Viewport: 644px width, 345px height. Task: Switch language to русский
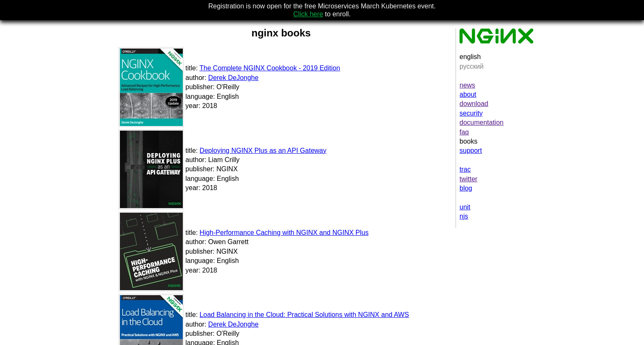471,66
